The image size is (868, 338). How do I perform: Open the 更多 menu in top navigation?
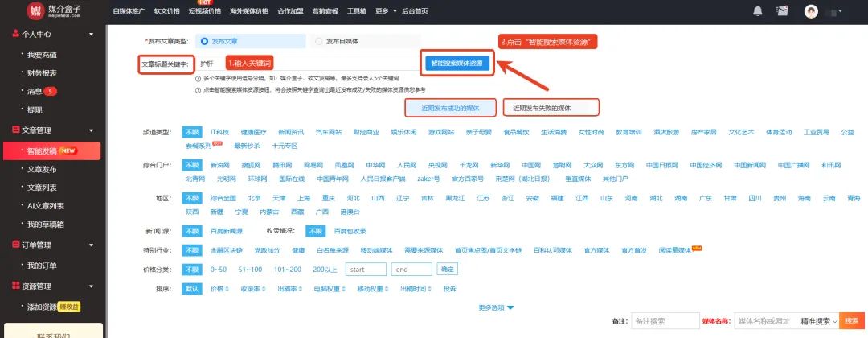[x=383, y=11]
